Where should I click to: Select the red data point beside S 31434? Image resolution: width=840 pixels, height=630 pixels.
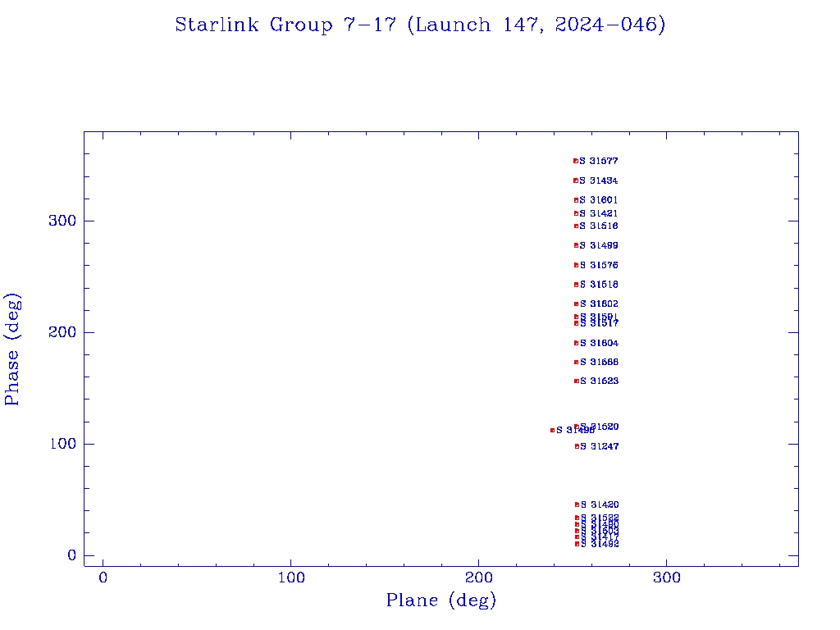(576, 180)
